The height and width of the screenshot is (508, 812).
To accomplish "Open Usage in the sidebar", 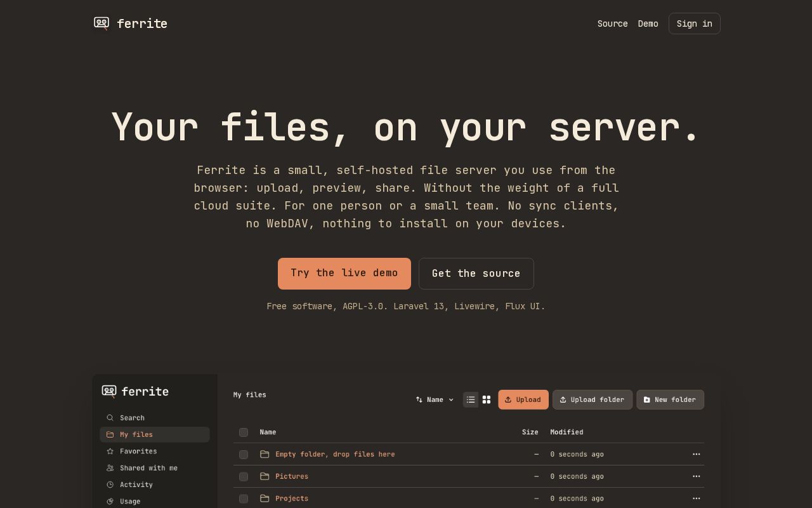I will click(x=155, y=501).
